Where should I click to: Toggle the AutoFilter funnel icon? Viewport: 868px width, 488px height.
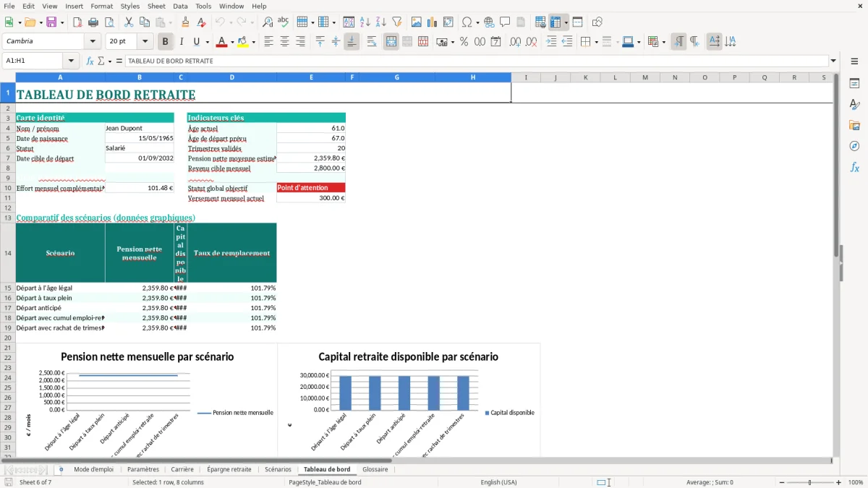(x=396, y=22)
